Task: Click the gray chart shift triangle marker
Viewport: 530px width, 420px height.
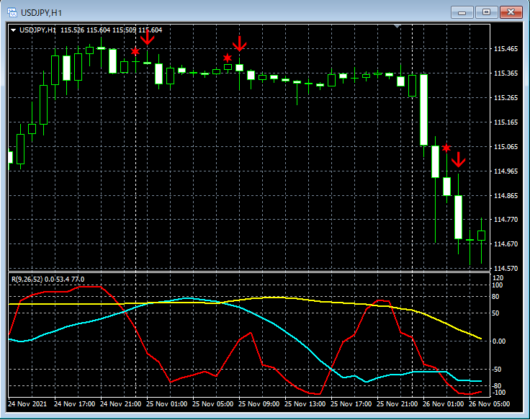Action: pos(397,27)
